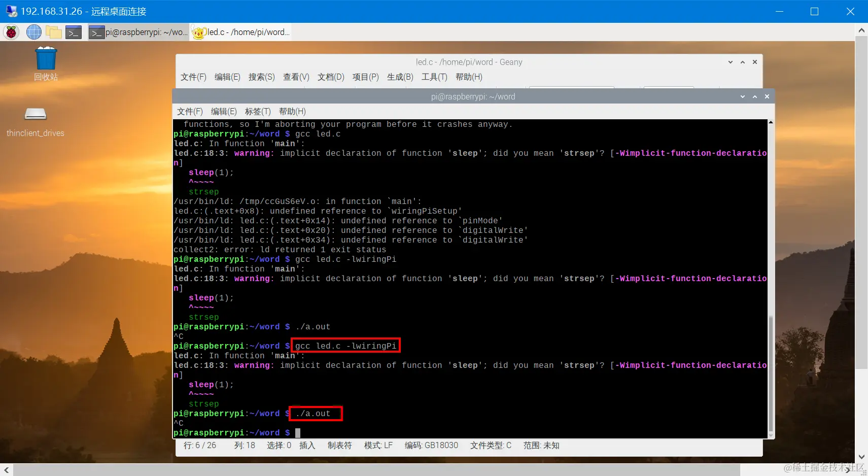Open the terminal 文件(F) menu
The width and height of the screenshot is (868, 476).
190,111
